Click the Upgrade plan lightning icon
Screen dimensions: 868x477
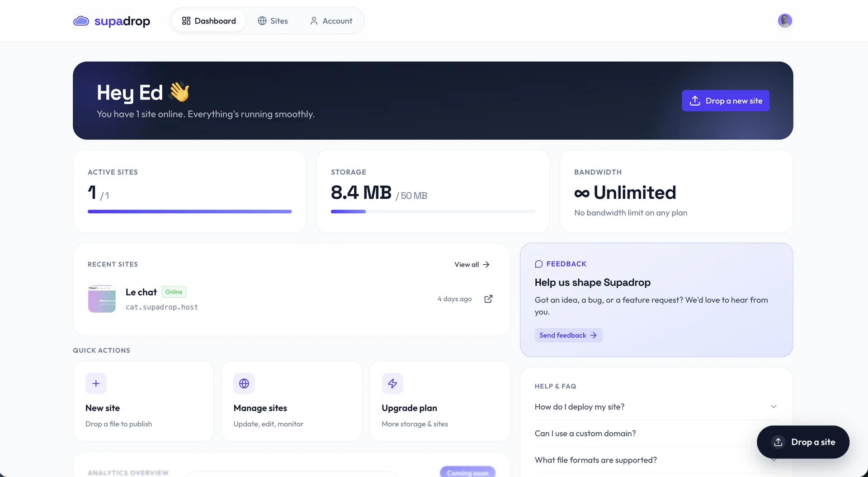pos(392,383)
